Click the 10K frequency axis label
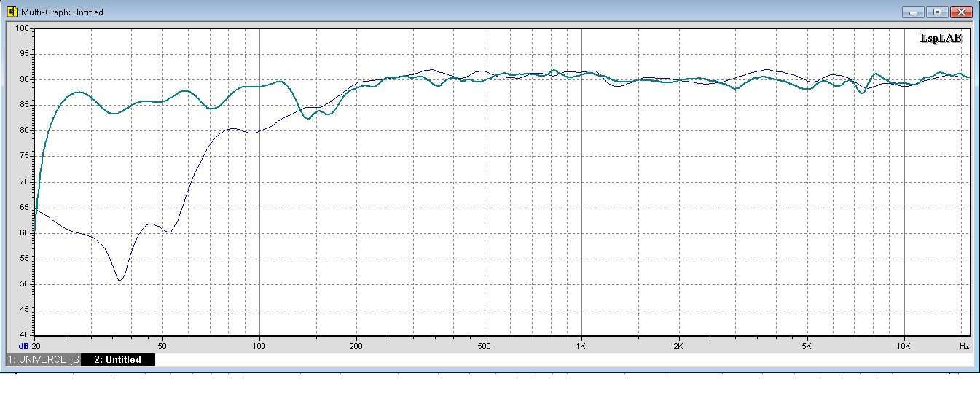 tap(903, 345)
